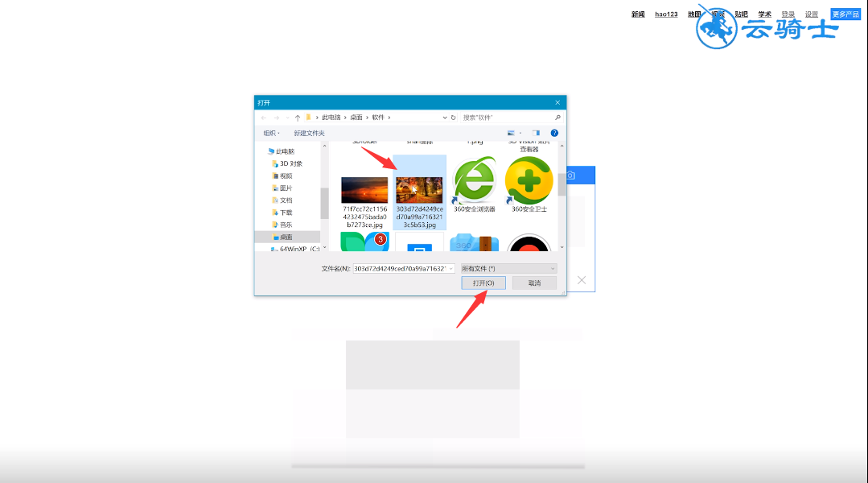Click navigation pane scroll-down arrow

coord(324,247)
